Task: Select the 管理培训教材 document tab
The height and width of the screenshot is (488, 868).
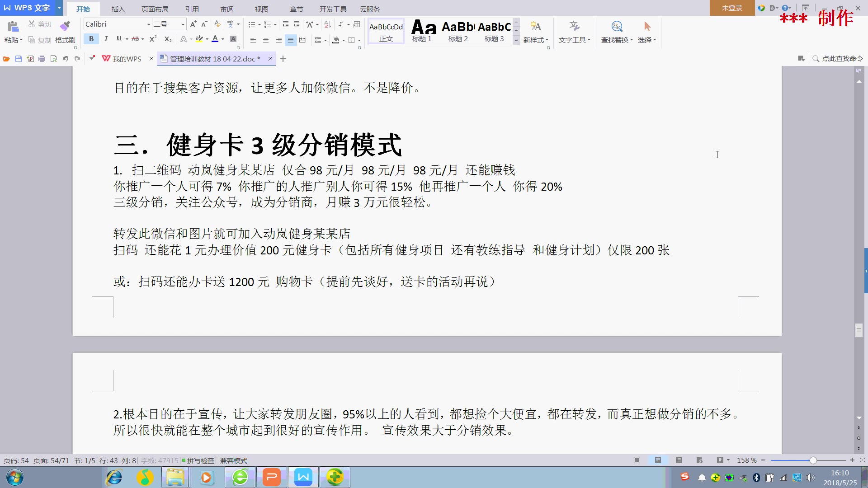Action: 212,58
